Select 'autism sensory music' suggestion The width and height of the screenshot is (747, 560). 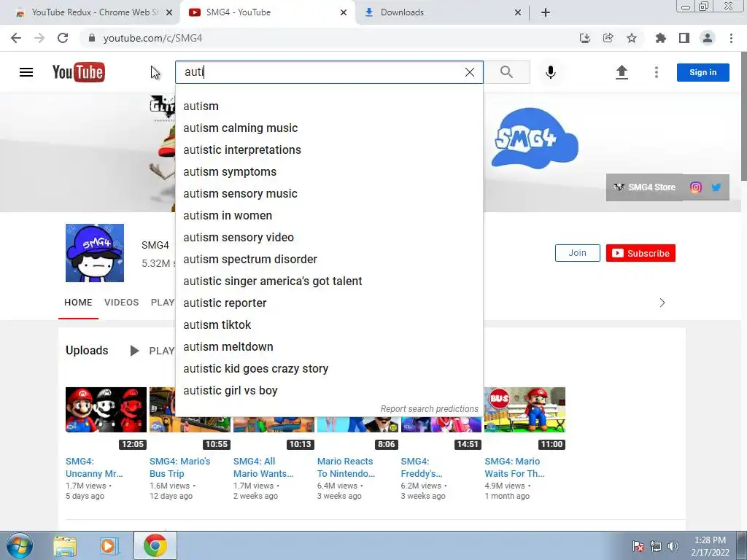tap(329, 194)
